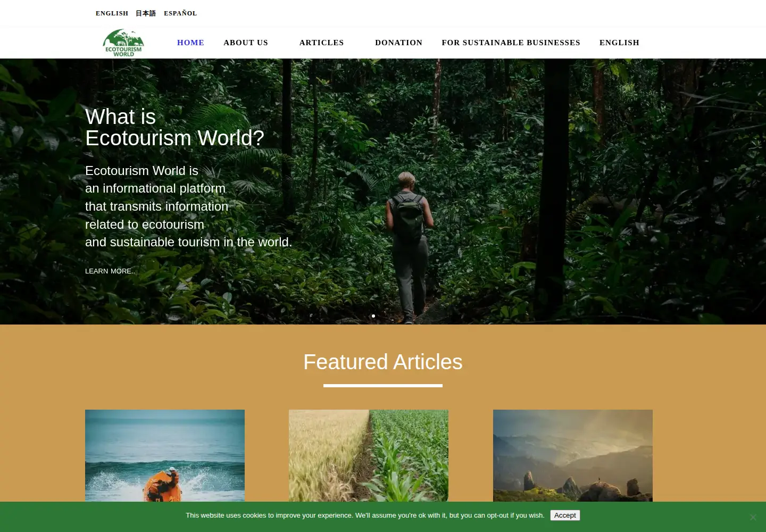Viewport: 766px width, 532px height.
Task: Click the Learn More link
Action: (x=110, y=271)
